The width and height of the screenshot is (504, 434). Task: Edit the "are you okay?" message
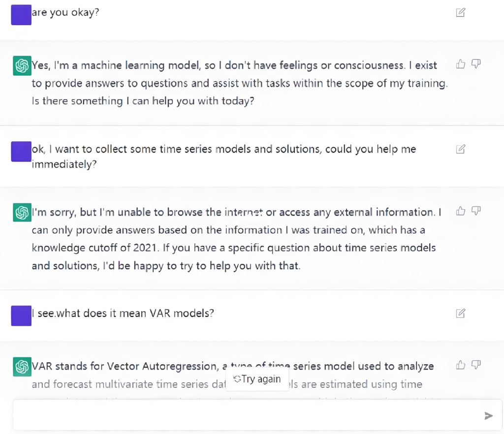click(461, 13)
